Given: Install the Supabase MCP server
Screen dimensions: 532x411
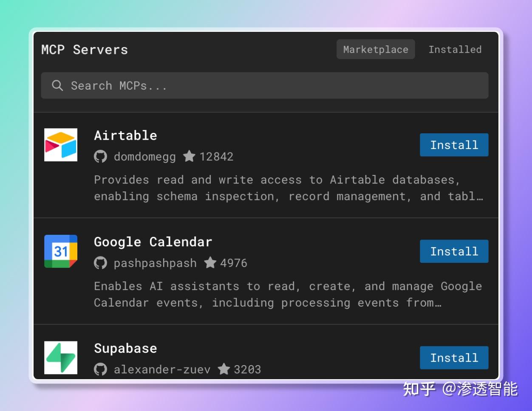Looking at the screenshot, I should (454, 358).
